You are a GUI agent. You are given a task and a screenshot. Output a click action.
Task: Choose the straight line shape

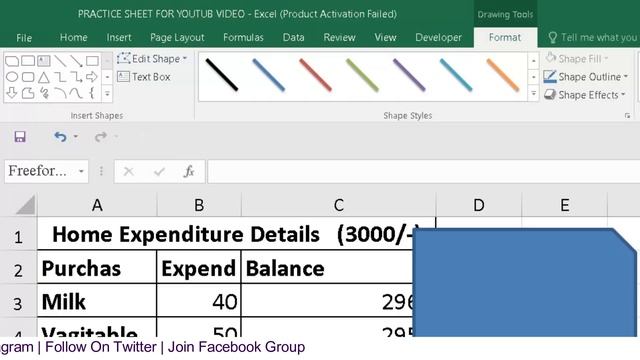(60, 61)
